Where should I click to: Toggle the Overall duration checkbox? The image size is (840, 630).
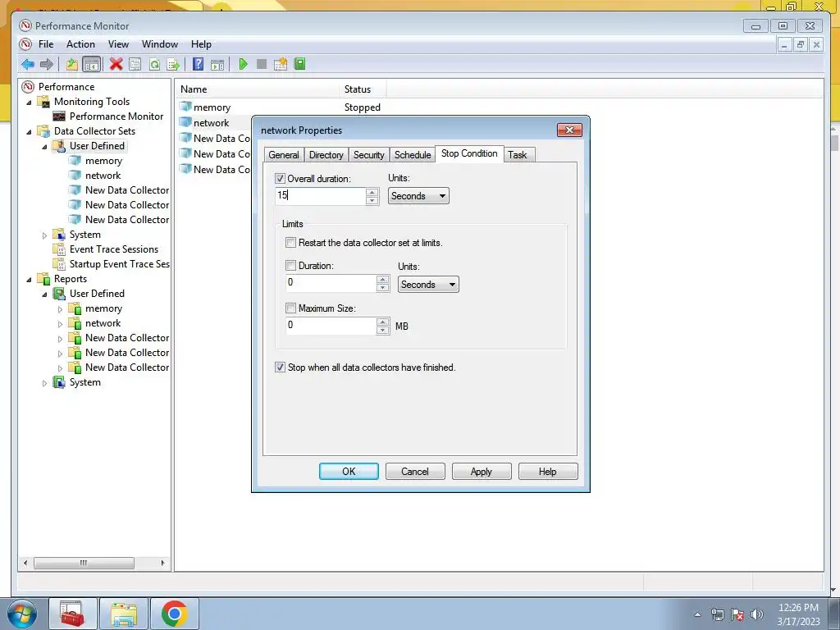[x=280, y=178]
